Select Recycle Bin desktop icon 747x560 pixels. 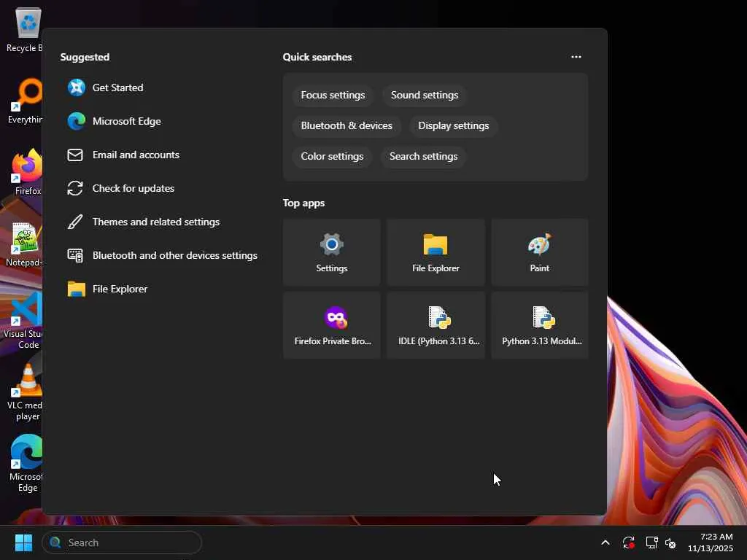click(x=25, y=30)
